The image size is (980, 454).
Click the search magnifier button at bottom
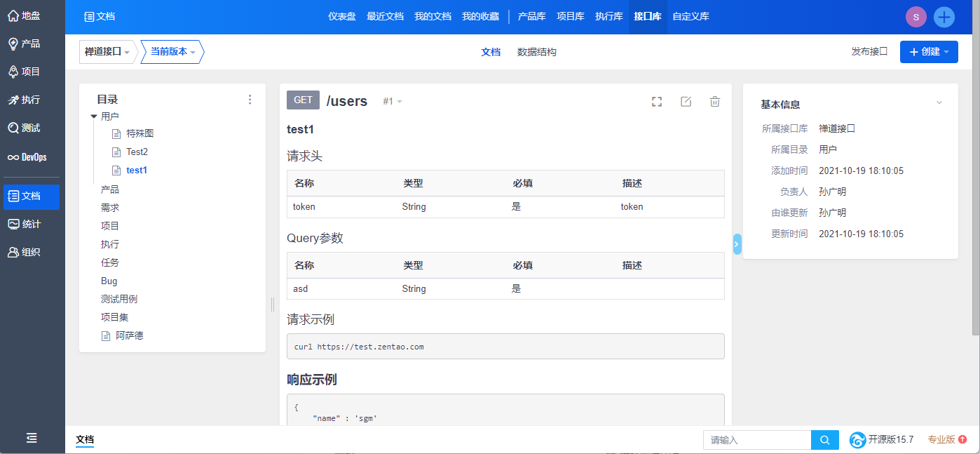(825, 440)
